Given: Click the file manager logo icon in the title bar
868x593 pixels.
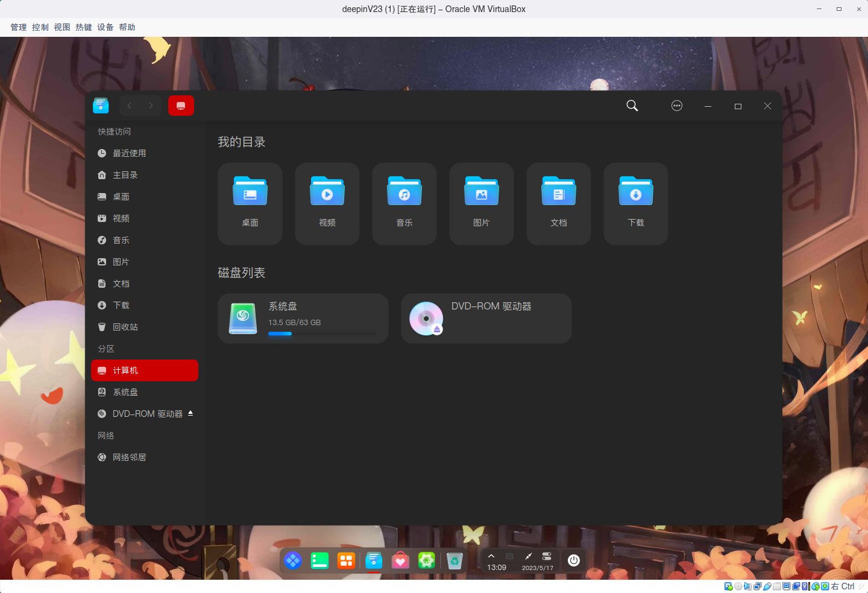Looking at the screenshot, I should 101,106.
